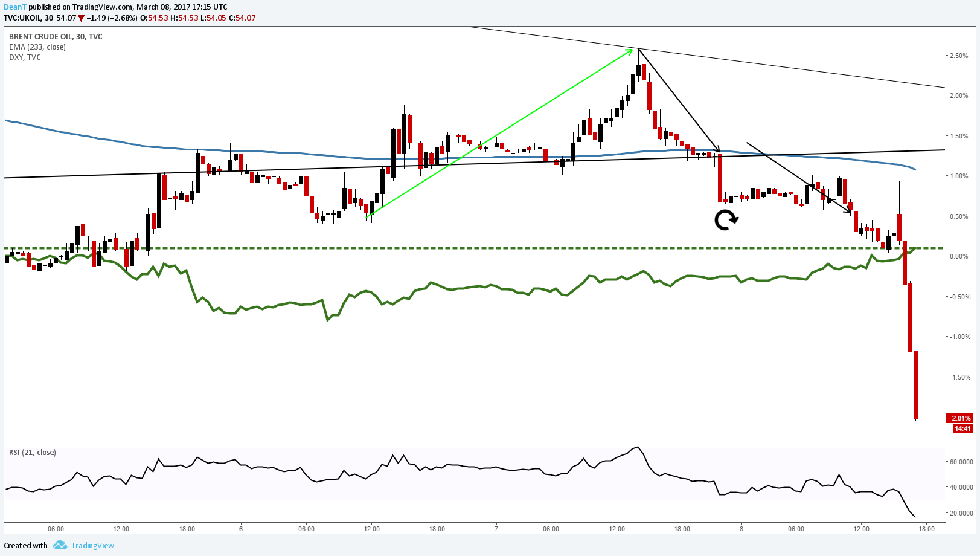Click the 18:00 label at far right of time axis
980x556 pixels.
tap(927, 529)
